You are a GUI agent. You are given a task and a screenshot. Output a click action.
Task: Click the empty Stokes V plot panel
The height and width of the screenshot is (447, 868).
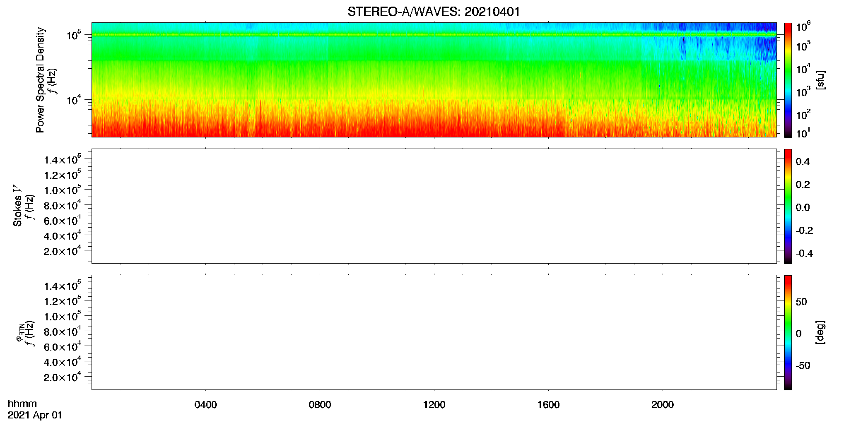pos(434,206)
